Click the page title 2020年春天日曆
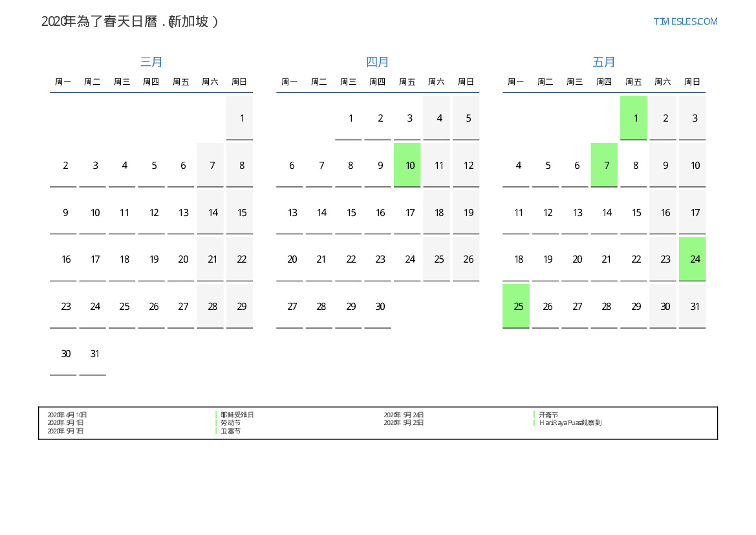Image resolution: width=756 pixels, height=535 pixels. pyautogui.click(x=130, y=21)
